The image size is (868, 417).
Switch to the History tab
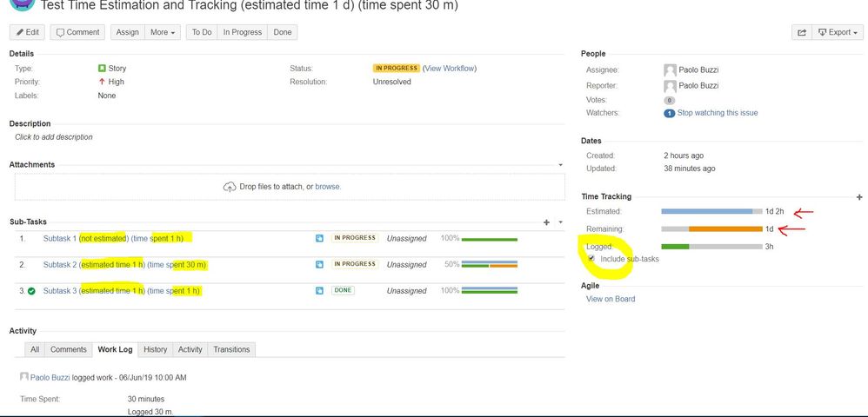coord(155,349)
